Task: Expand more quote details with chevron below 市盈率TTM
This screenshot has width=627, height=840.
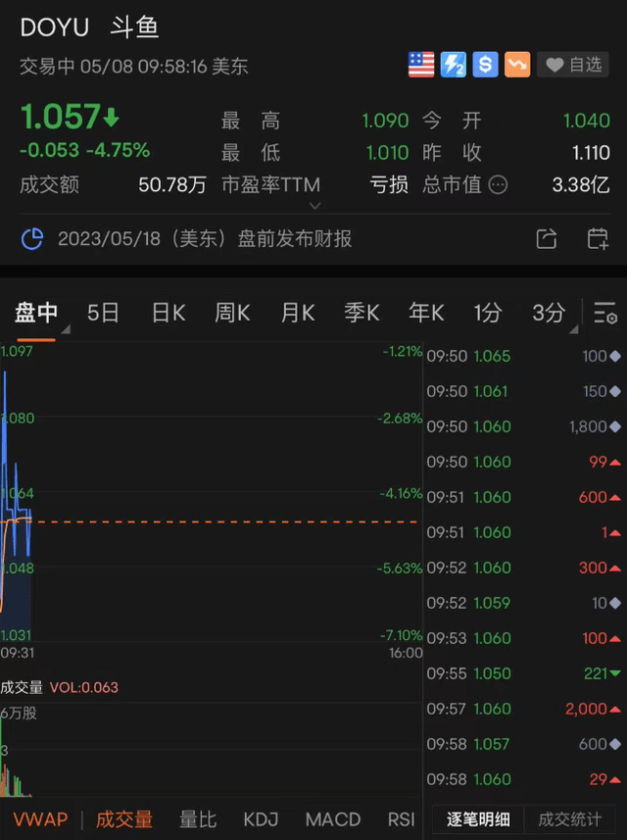Action: (x=314, y=206)
